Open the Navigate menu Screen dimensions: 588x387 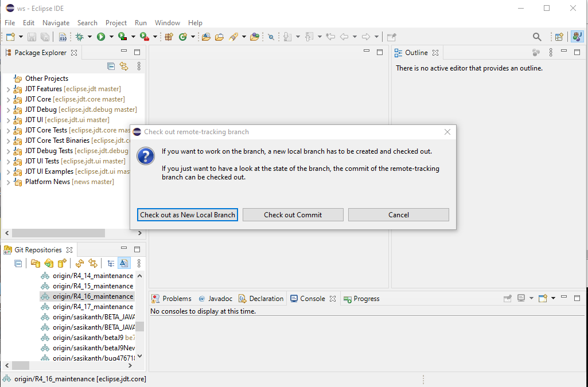(x=56, y=23)
